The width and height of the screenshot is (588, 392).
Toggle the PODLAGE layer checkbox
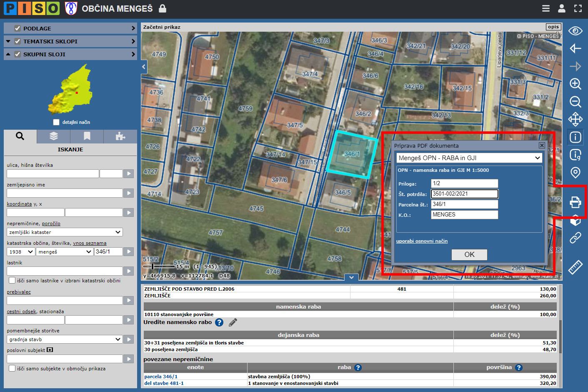tap(18, 28)
